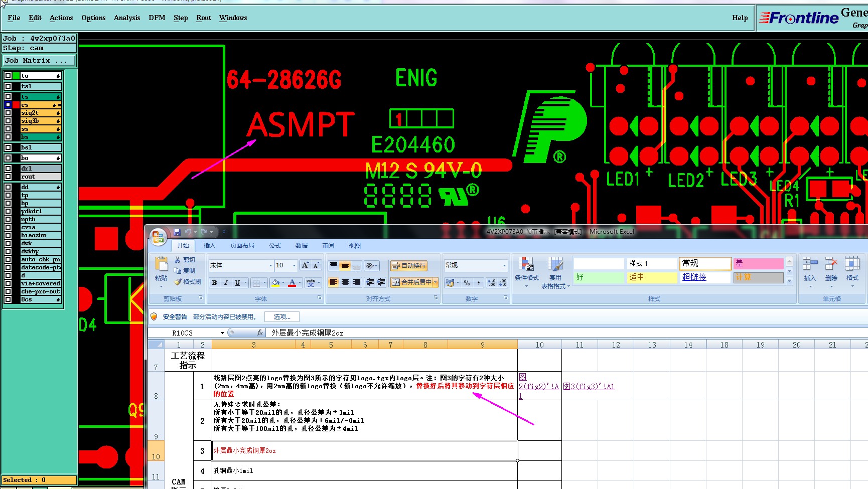Click the Redo icon in Excel
Image resolution: width=868 pixels, height=489 pixels.
point(204,232)
